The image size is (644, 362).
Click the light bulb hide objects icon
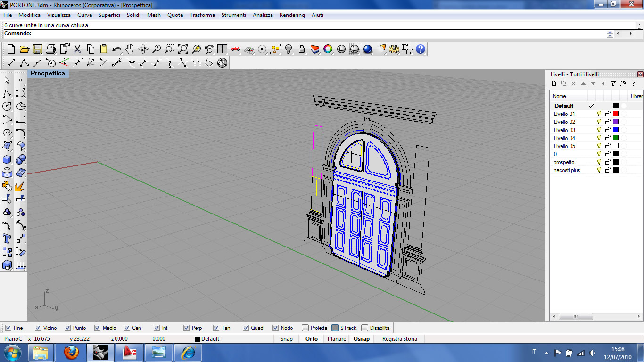pos(289,49)
